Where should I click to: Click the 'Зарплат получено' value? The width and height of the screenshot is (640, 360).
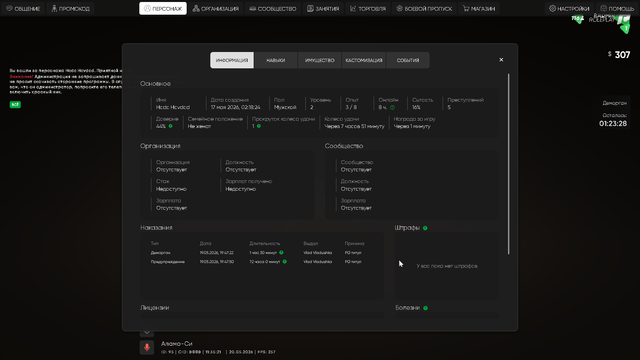pyautogui.click(x=241, y=189)
